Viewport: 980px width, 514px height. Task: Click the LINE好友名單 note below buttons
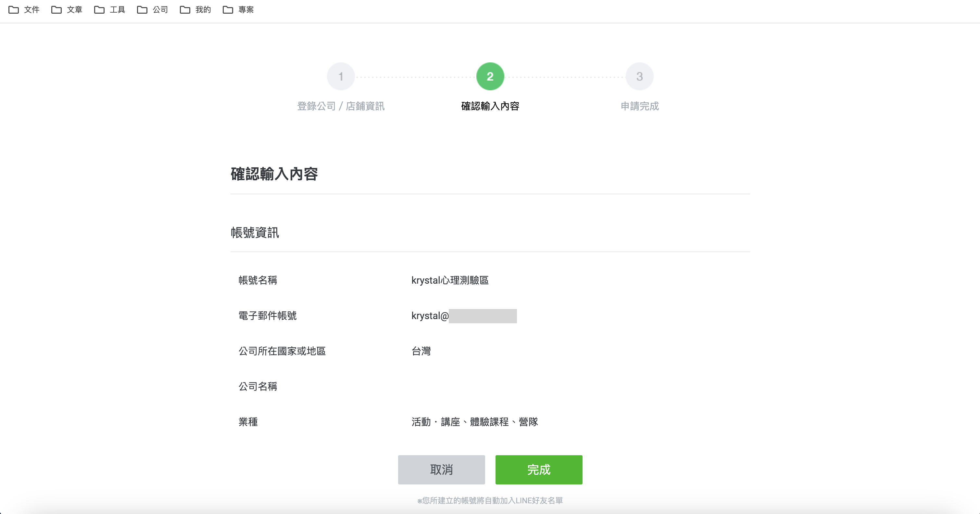coord(490,501)
